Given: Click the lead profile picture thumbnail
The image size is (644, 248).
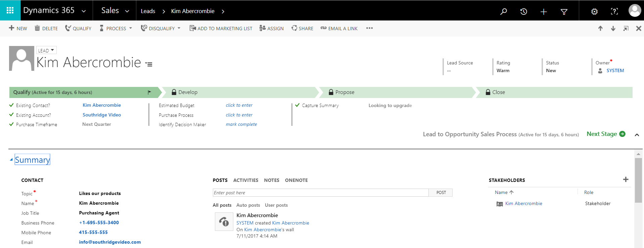Looking at the screenshot, I should click(21, 58).
